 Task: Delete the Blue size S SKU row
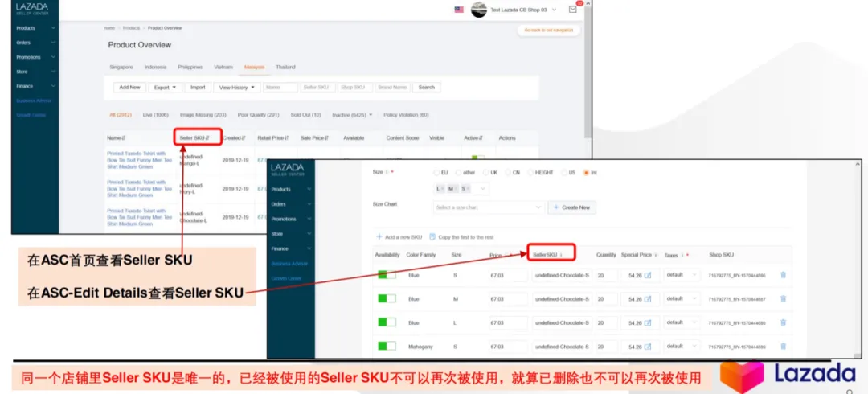pos(784,275)
